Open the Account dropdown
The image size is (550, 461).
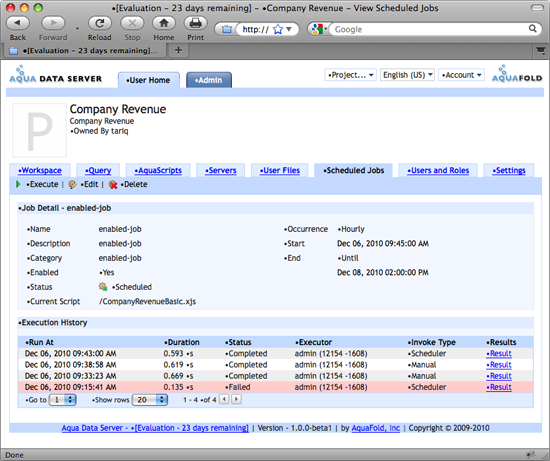pyautogui.click(x=461, y=75)
